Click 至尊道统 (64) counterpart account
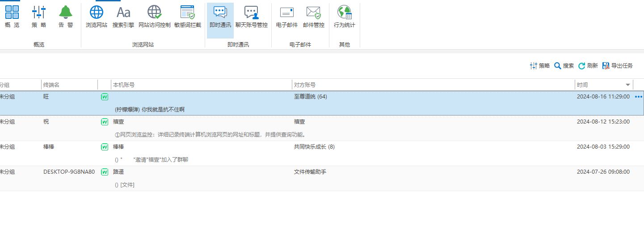 (x=311, y=97)
